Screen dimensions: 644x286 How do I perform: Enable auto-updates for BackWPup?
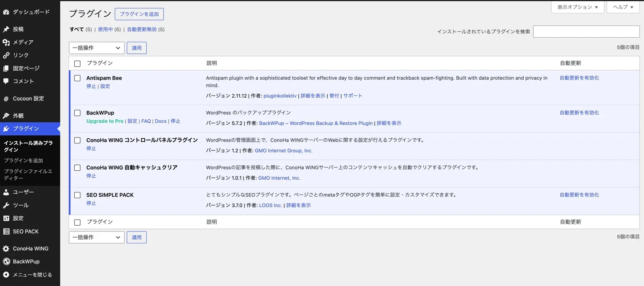pyautogui.click(x=579, y=113)
